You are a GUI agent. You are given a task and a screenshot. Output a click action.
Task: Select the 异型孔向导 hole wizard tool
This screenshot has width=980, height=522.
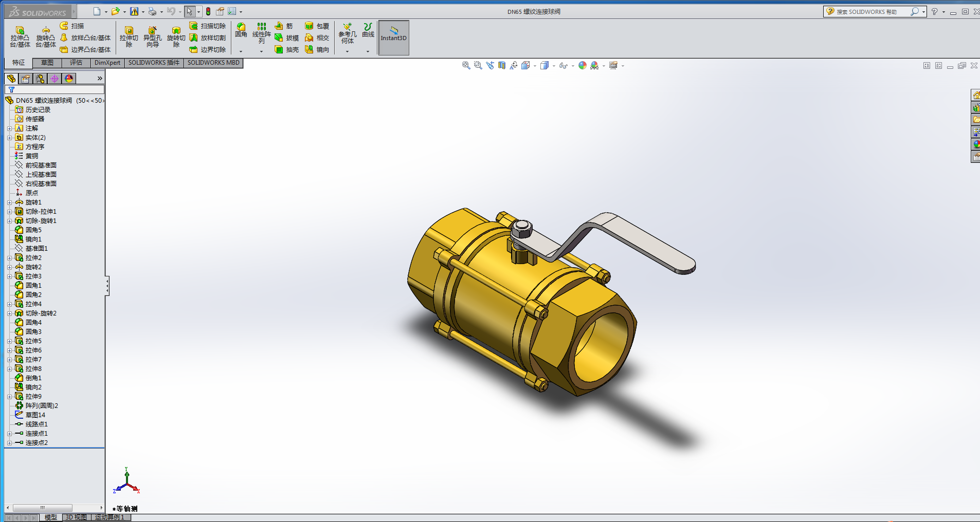152,37
